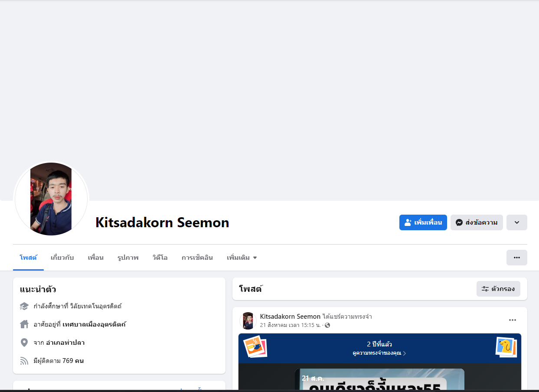Open the เทศบาลเมืองอุตรดิตถ์ city link
The height and width of the screenshot is (392, 539).
point(94,324)
